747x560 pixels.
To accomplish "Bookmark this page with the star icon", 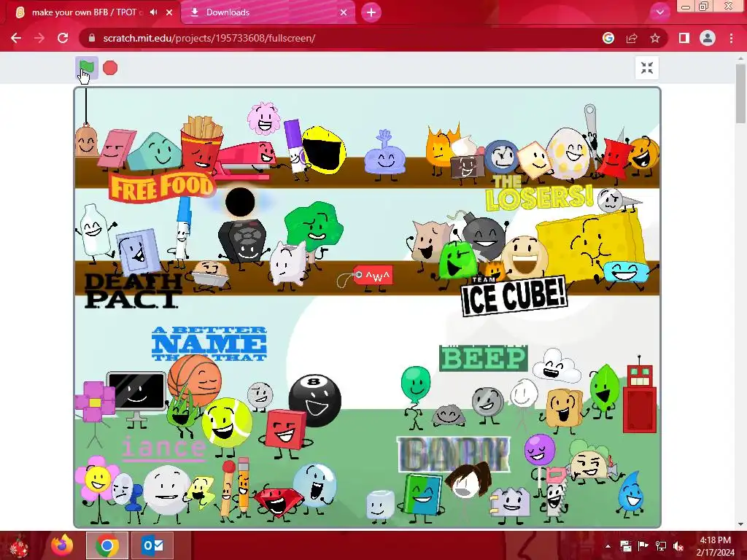I will [655, 38].
